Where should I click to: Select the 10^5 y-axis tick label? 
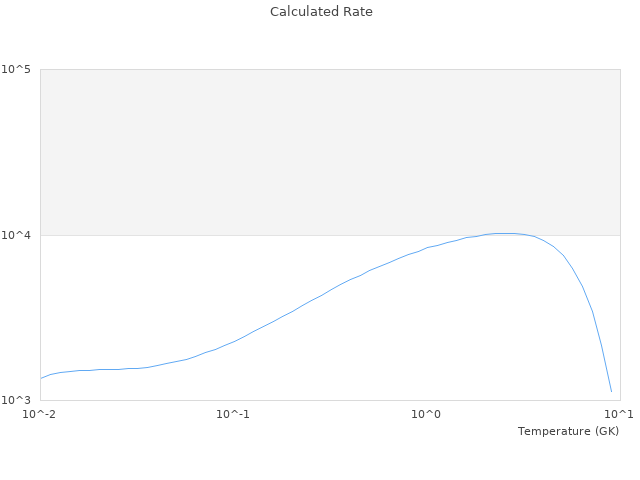click(16, 69)
